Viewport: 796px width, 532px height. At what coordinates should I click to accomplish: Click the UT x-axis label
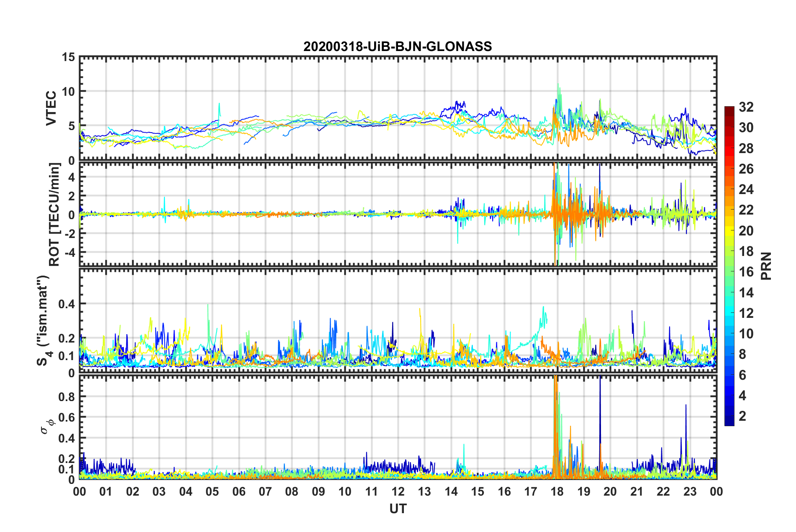pyautogui.click(x=398, y=509)
